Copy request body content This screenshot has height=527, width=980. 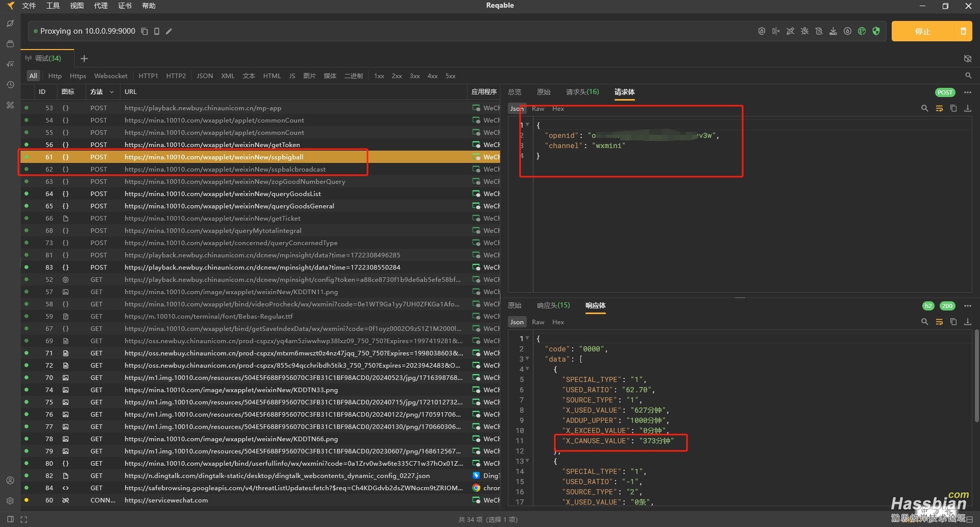tap(953, 108)
